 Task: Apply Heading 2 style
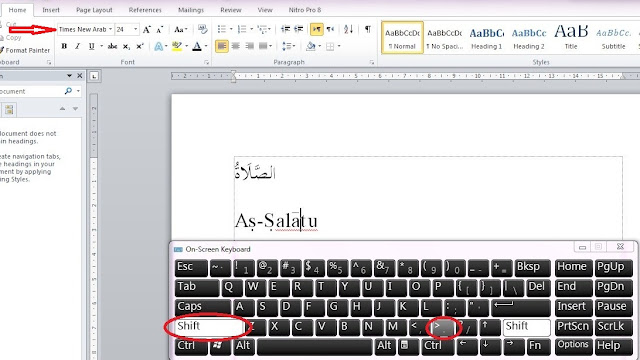[x=529, y=38]
